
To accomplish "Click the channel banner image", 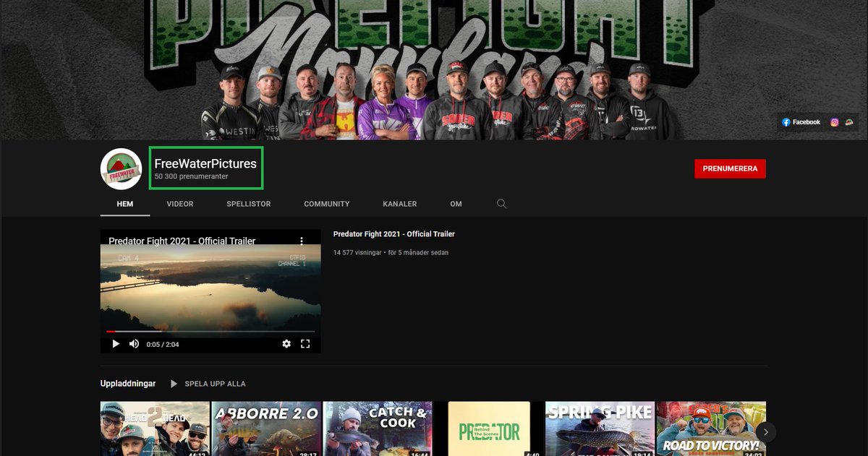I will [x=434, y=70].
